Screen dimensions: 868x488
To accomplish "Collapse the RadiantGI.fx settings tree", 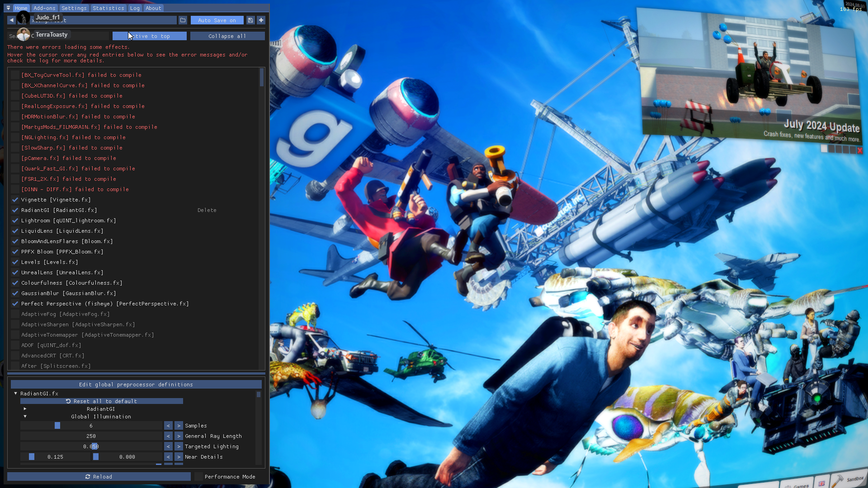I will 16,394.
